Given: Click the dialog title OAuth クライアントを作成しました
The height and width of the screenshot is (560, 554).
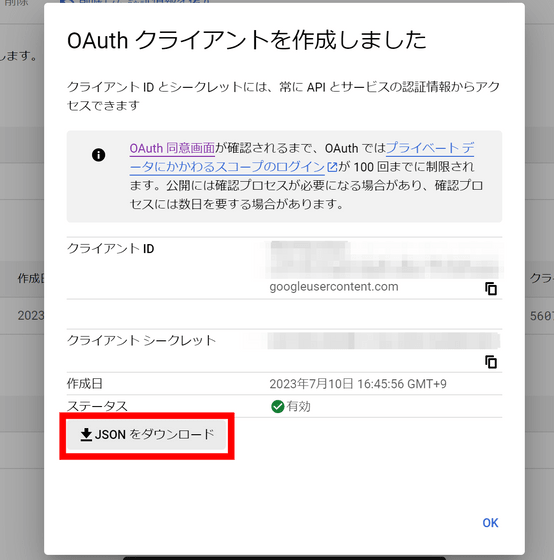Looking at the screenshot, I should pos(246,40).
